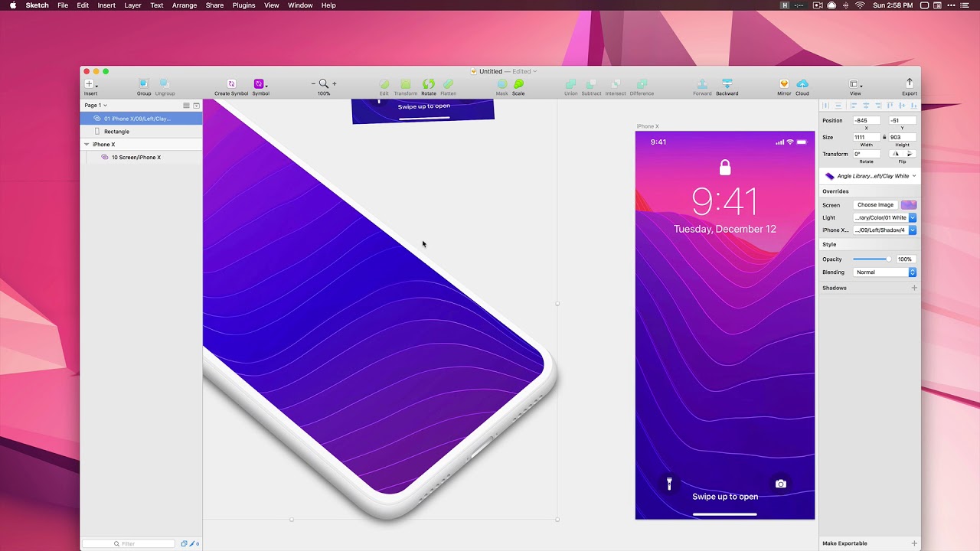Add a shadow with the plus button
980x551 pixels.
914,288
